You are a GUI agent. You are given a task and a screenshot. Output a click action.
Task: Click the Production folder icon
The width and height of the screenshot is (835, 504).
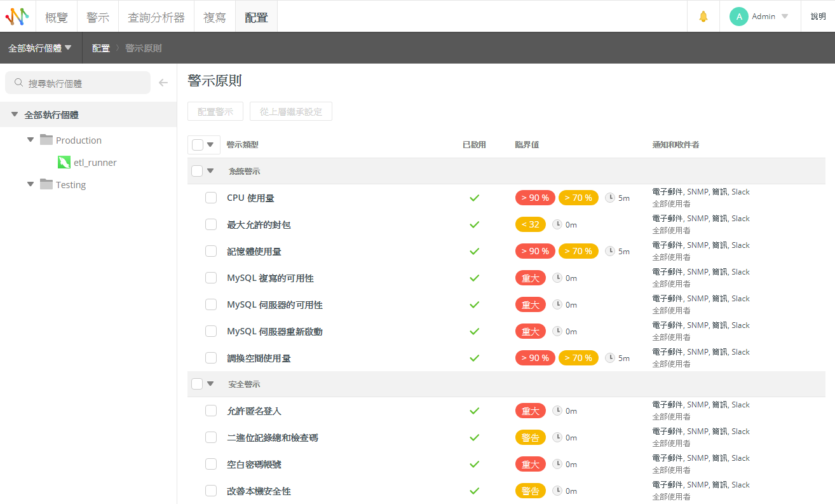[46, 140]
